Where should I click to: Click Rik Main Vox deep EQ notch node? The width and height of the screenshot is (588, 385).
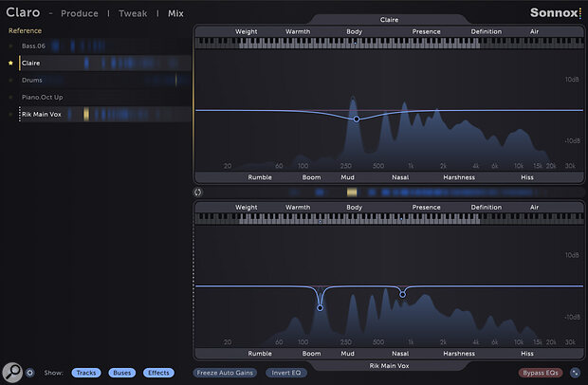click(320, 308)
